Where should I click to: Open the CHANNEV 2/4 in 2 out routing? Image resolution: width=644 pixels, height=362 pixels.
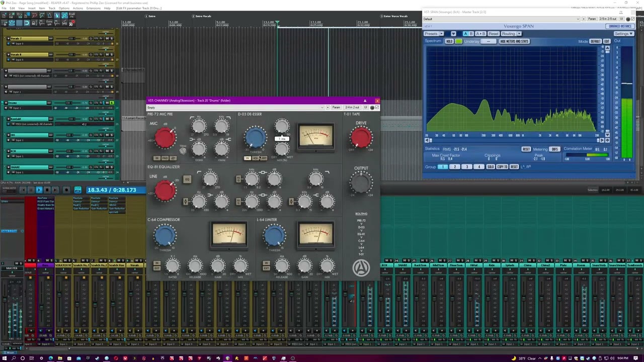click(352, 108)
